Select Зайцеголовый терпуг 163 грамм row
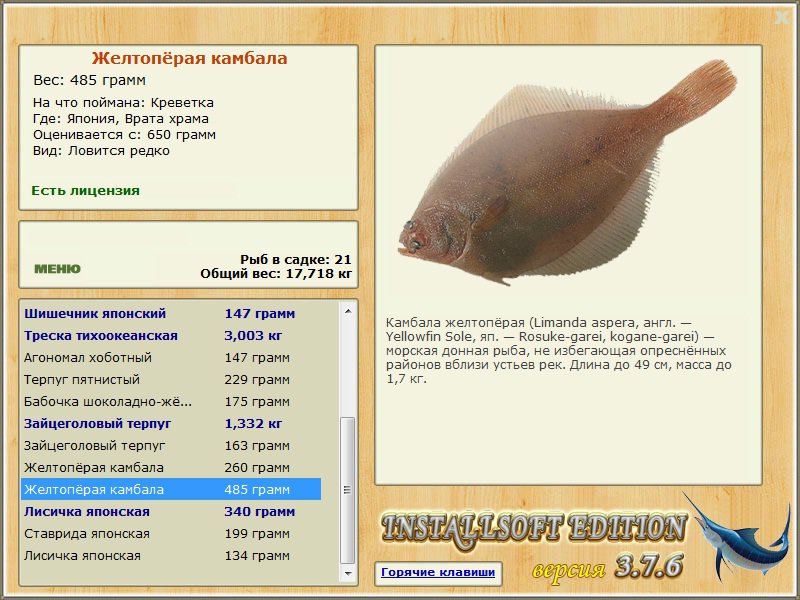 (x=171, y=445)
